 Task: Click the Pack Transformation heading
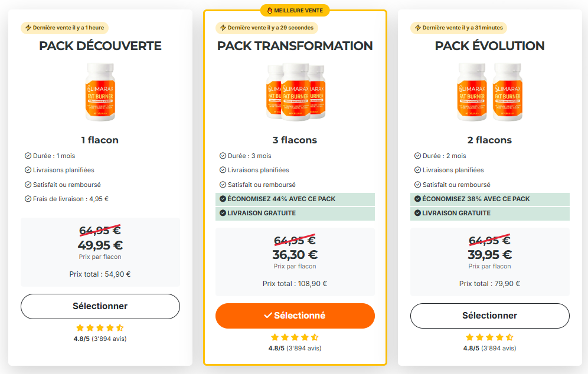click(x=295, y=46)
